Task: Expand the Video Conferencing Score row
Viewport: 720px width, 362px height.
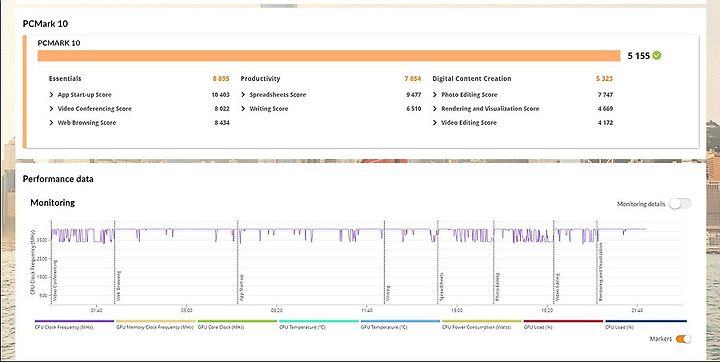Action: [139, 109]
